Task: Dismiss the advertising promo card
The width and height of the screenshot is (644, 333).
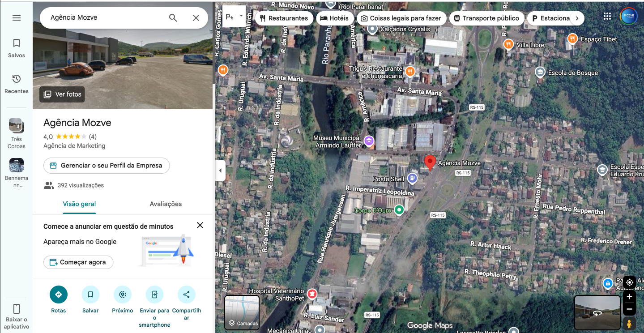Action: (200, 225)
